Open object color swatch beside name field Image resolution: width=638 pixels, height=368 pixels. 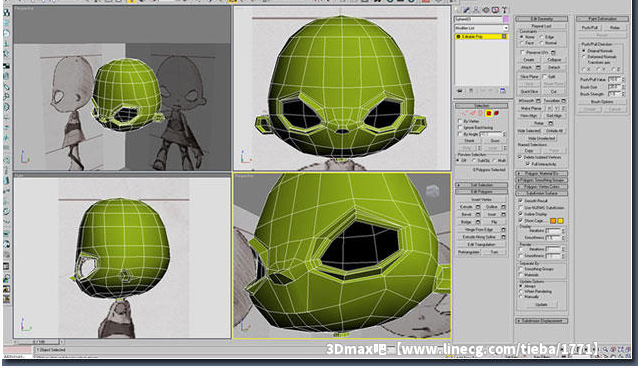pos(506,19)
